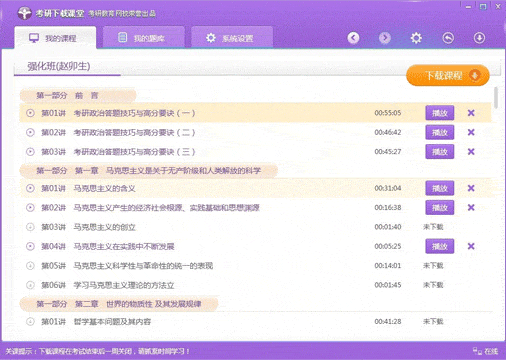
Task: Delete the 00:16:38 lecture with the X icon
Action: pyautogui.click(x=471, y=208)
